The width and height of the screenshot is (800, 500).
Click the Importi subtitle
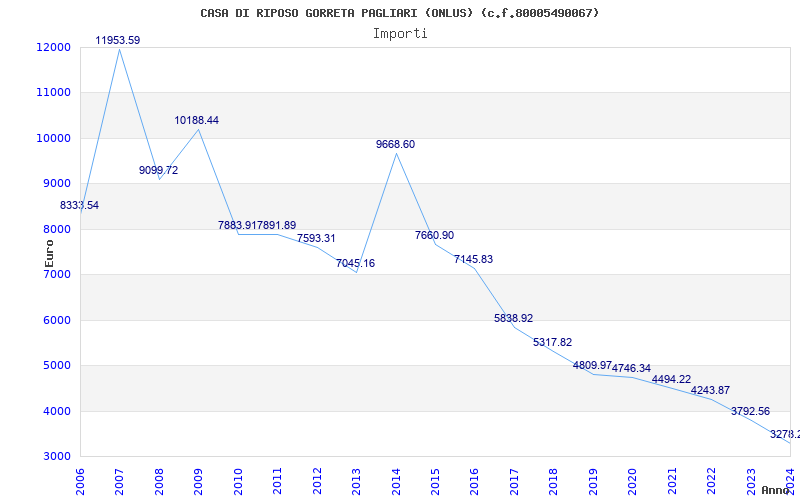click(400, 34)
